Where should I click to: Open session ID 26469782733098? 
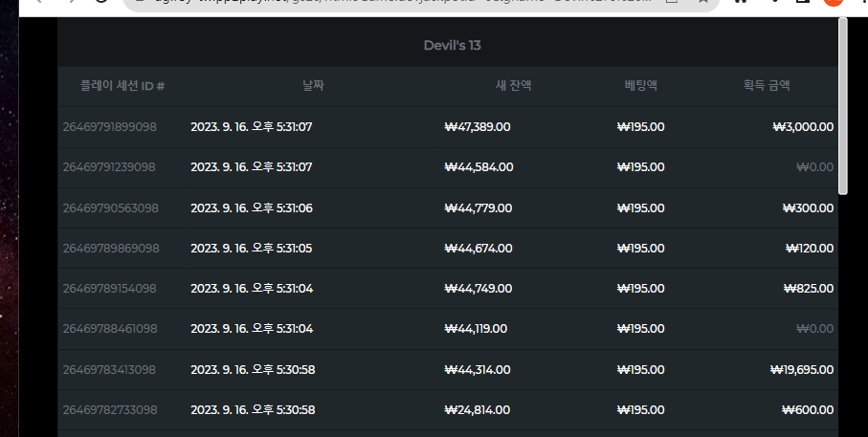pos(110,410)
